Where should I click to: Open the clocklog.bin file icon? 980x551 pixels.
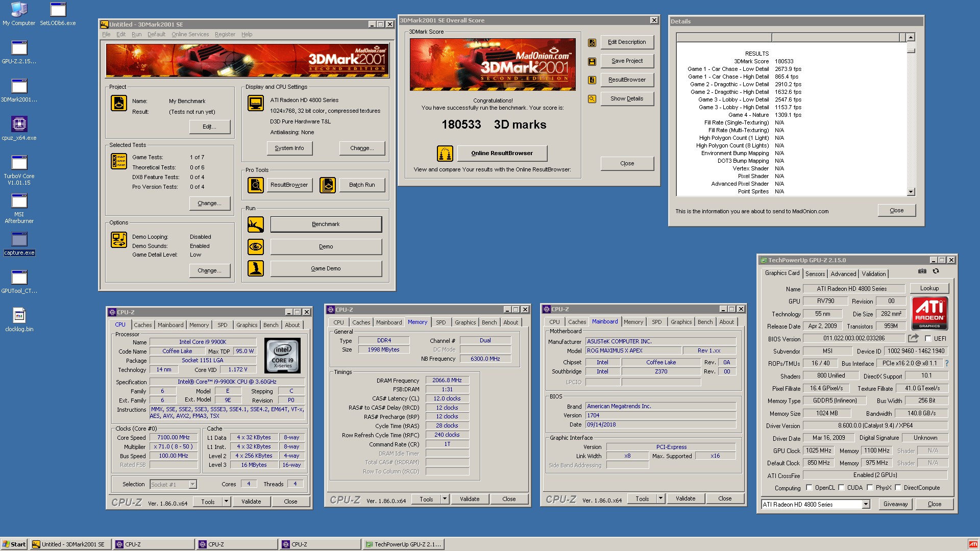(x=19, y=320)
